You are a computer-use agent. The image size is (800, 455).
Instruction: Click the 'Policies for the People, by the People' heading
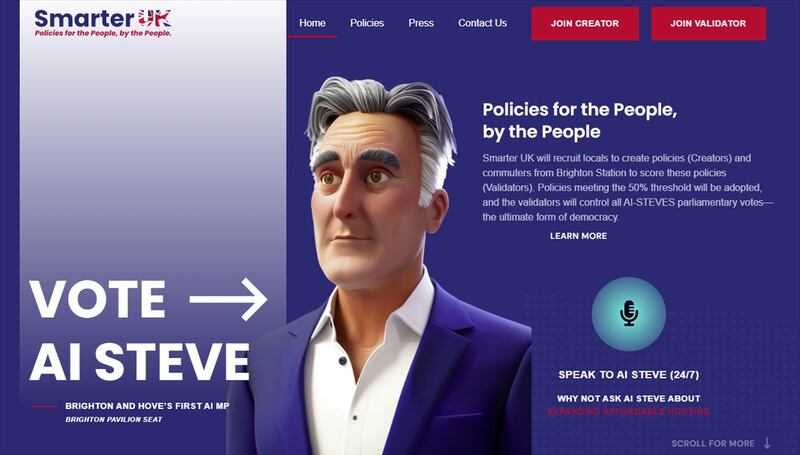(x=580, y=120)
